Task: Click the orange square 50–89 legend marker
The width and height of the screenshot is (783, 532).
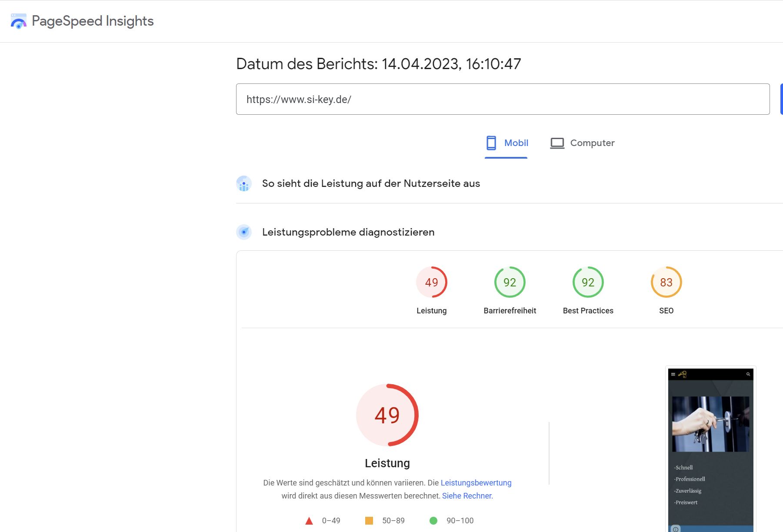Action: pyautogui.click(x=369, y=521)
